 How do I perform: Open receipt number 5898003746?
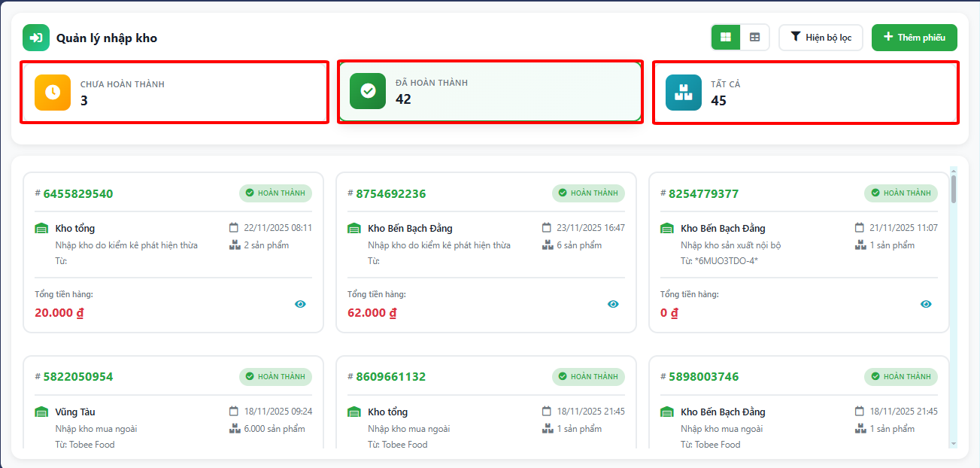[703, 377]
